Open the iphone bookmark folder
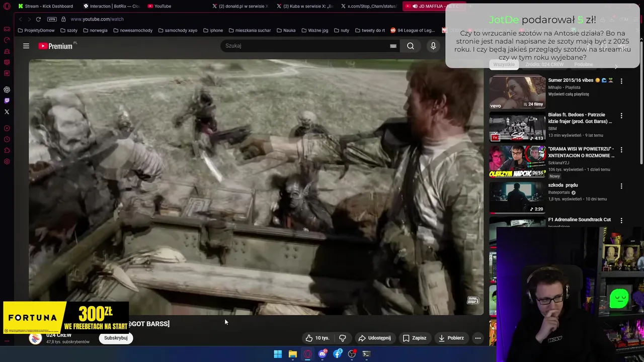This screenshot has height=362, width=644. coord(213,30)
